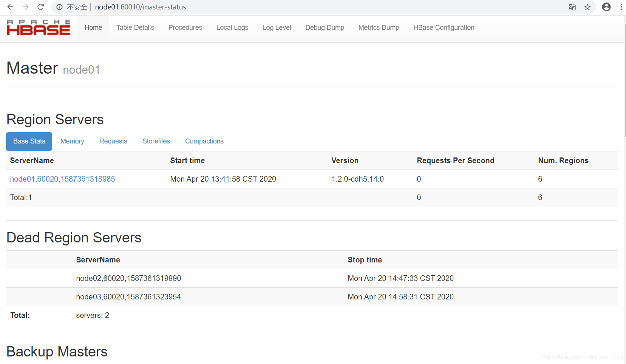
Task: Open Metrics Dump
Action: (379, 28)
